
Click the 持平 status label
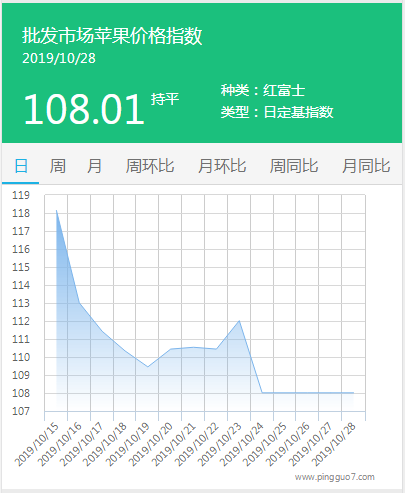coord(165,99)
